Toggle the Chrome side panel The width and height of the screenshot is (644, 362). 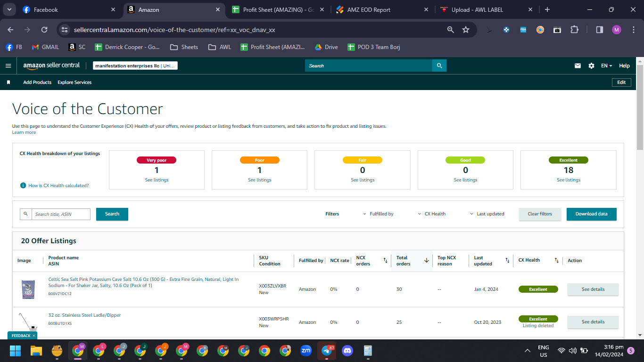pos(600,30)
